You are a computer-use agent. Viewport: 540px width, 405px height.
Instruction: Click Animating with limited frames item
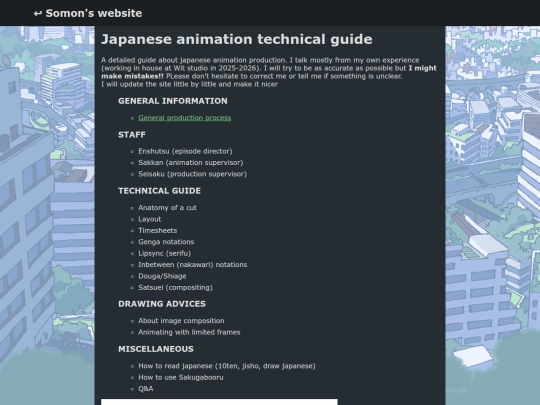point(189,332)
